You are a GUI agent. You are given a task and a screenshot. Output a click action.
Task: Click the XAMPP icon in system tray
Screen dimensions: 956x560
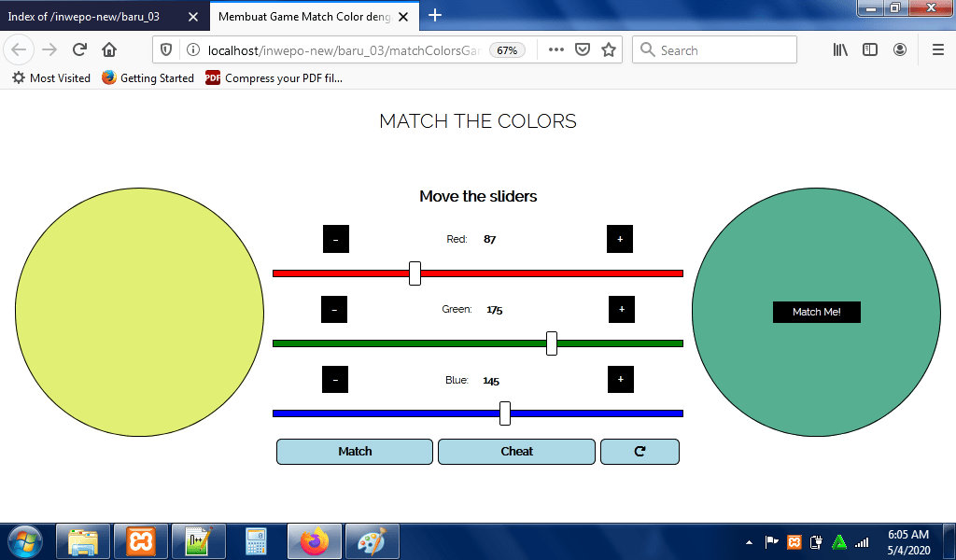pyautogui.click(x=794, y=541)
